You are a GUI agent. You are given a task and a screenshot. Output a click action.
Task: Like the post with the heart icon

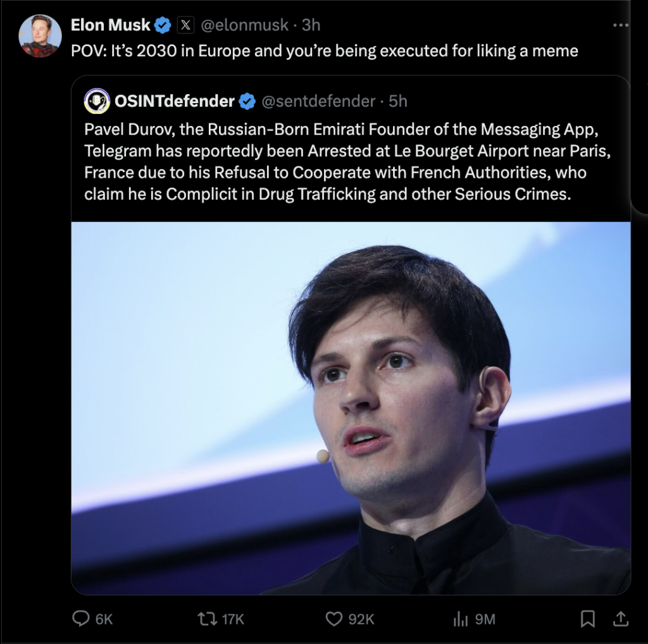[334, 619]
